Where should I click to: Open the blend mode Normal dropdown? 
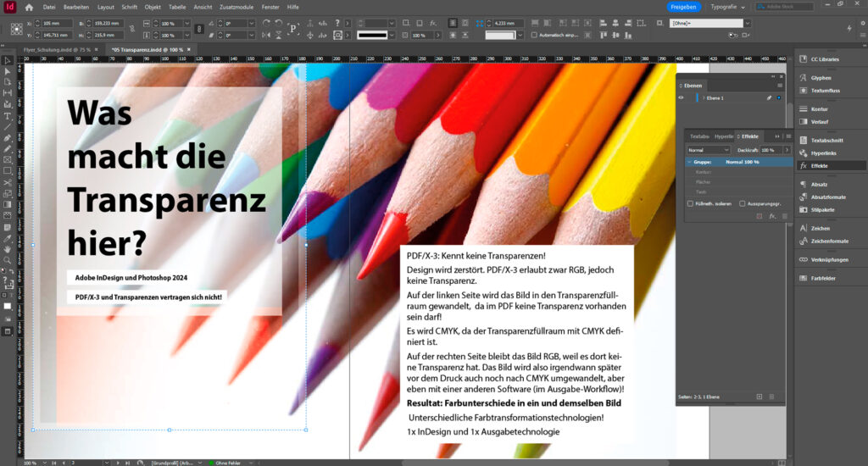[x=708, y=150]
